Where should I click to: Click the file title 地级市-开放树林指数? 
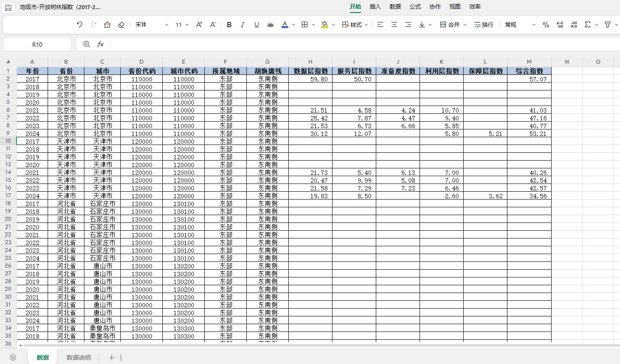tap(60, 7)
